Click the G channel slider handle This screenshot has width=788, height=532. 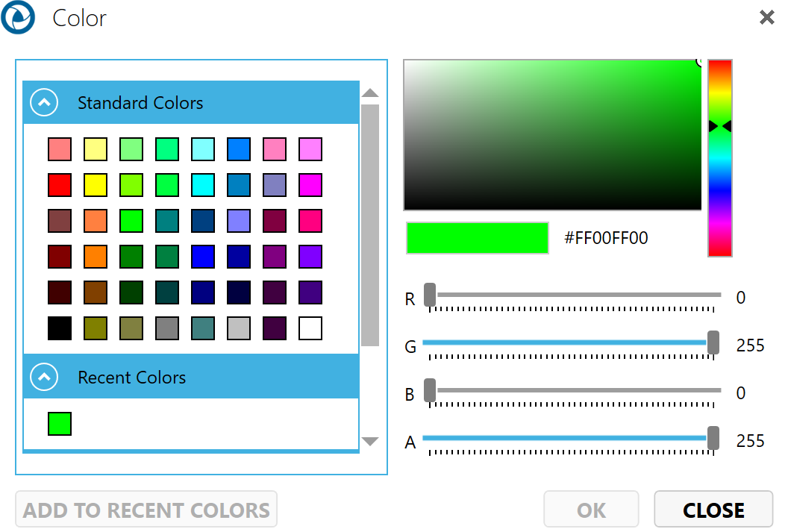[x=713, y=342]
